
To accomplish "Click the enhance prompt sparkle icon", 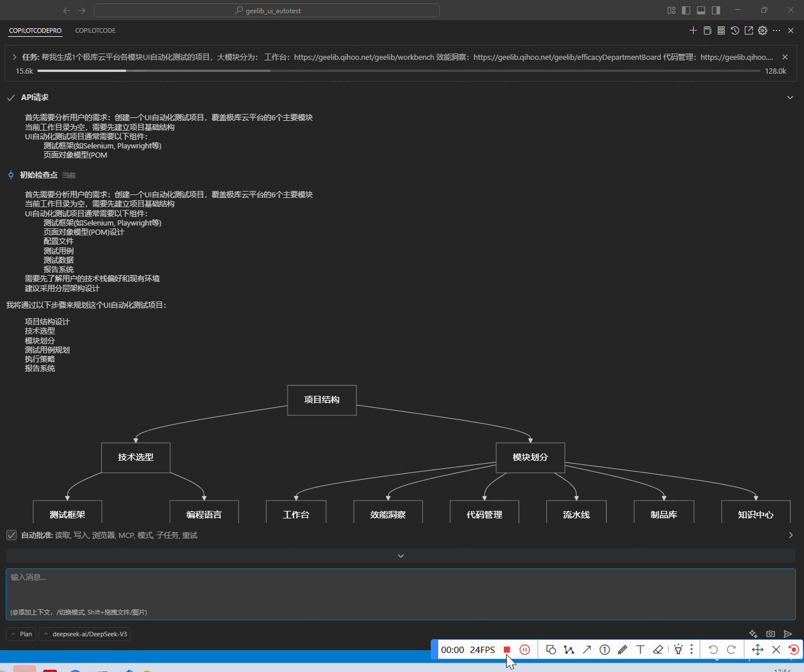I will (753, 634).
